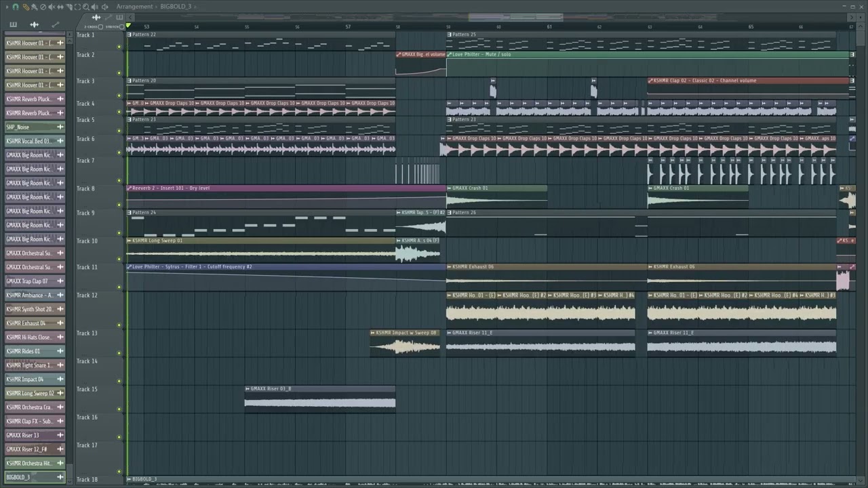Select the Select marquee tool
The height and width of the screenshot is (488, 868).
coord(77,7)
